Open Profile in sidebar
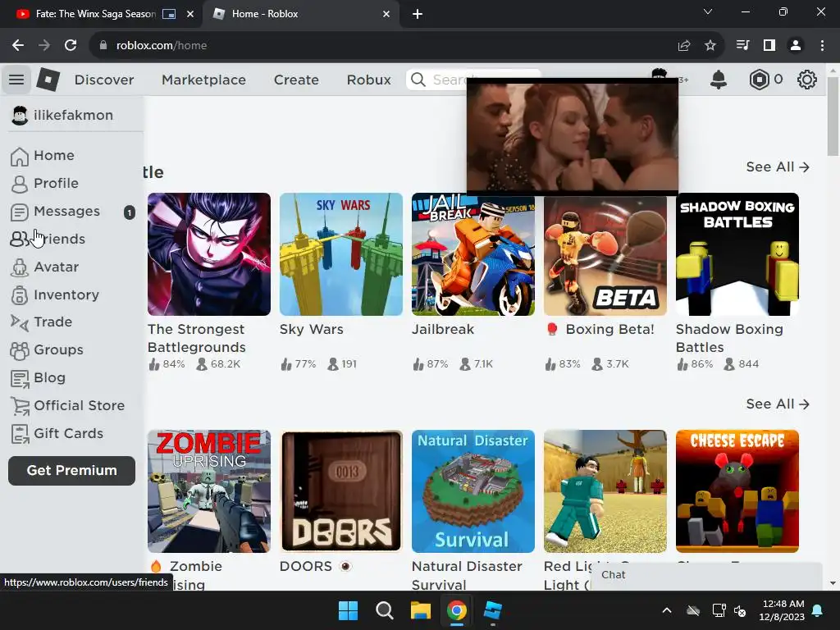 (x=44, y=183)
